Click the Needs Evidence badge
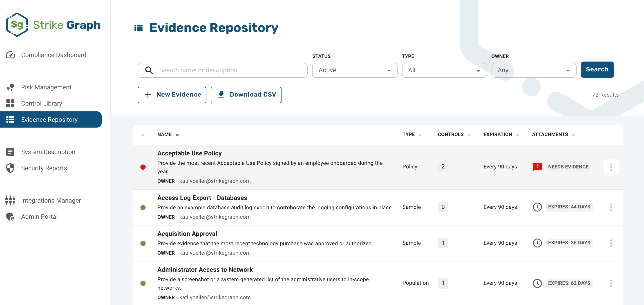This screenshot has height=305, width=644. 568,167
